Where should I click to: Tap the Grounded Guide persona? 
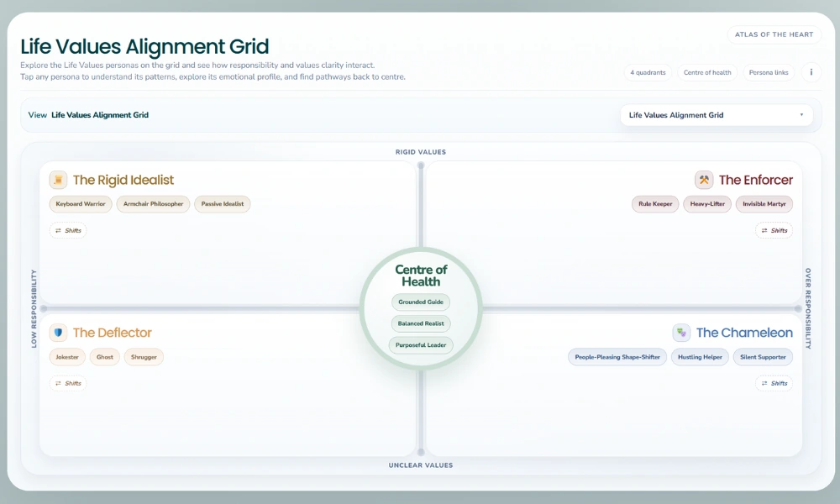[x=421, y=302]
